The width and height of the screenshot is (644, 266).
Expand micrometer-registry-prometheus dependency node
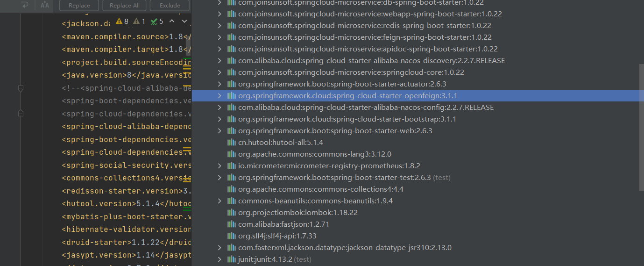219,166
